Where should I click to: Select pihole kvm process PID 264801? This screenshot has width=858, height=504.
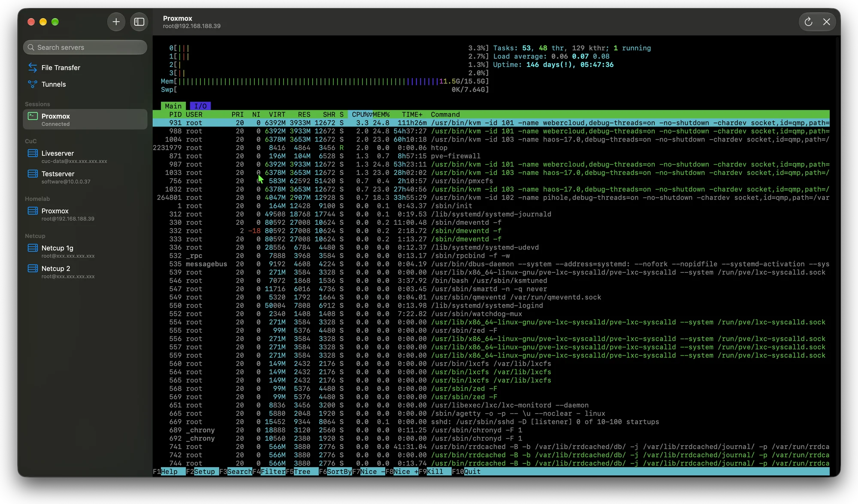click(491, 198)
